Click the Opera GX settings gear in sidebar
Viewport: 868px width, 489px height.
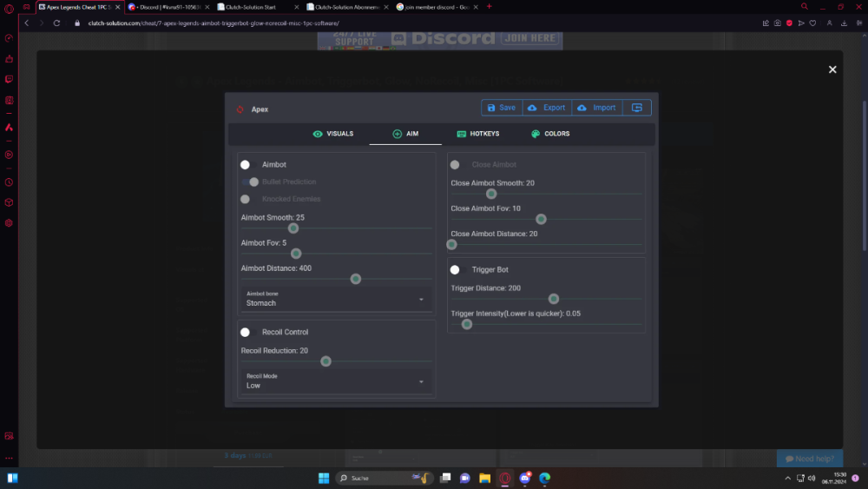(x=9, y=223)
